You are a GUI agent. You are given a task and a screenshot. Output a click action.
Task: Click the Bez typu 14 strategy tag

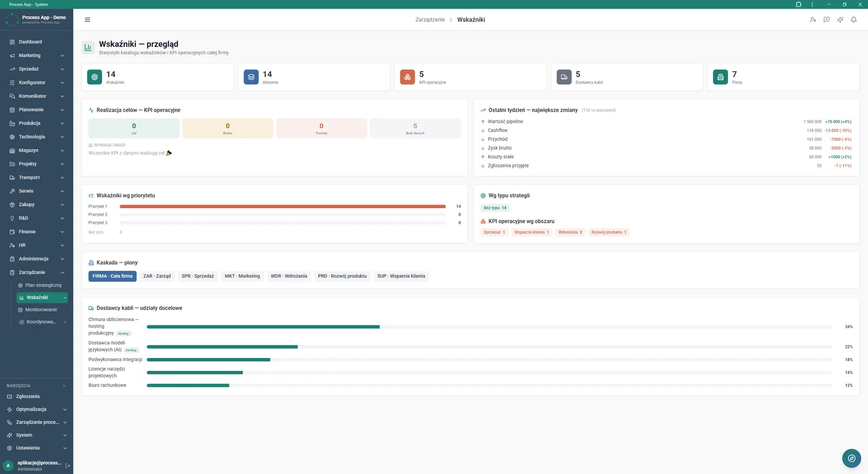tap(495, 208)
